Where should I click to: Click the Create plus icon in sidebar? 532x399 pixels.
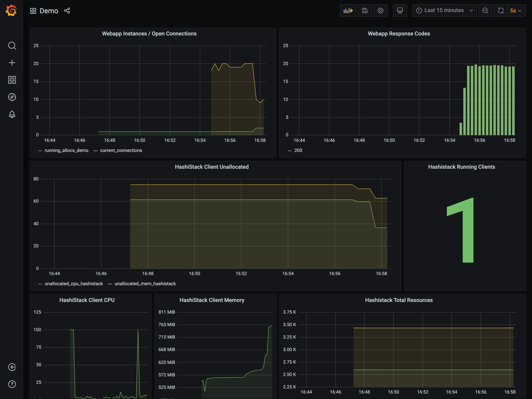(x=12, y=63)
